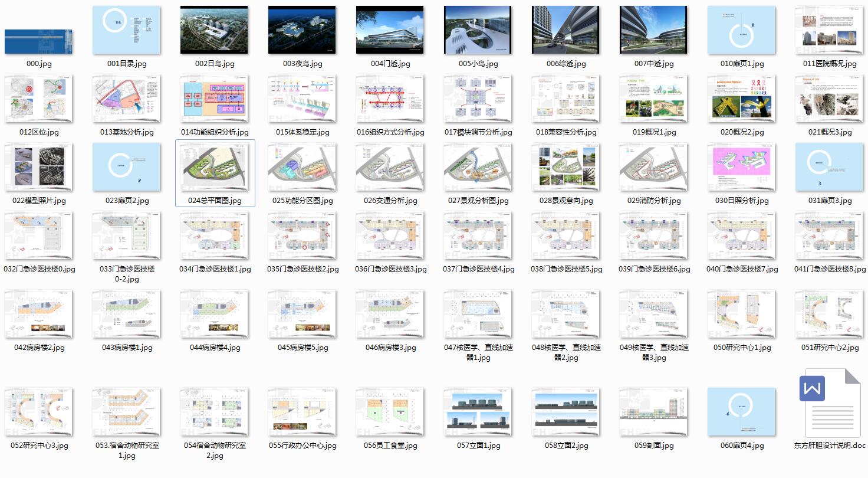Select the 018兼容性分析.jpg thumbnail
This screenshot has width=868, height=478.
click(x=566, y=99)
